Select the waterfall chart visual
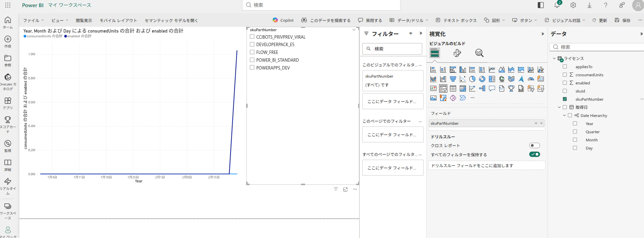Screen dimensions: 644x238 point(443,79)
